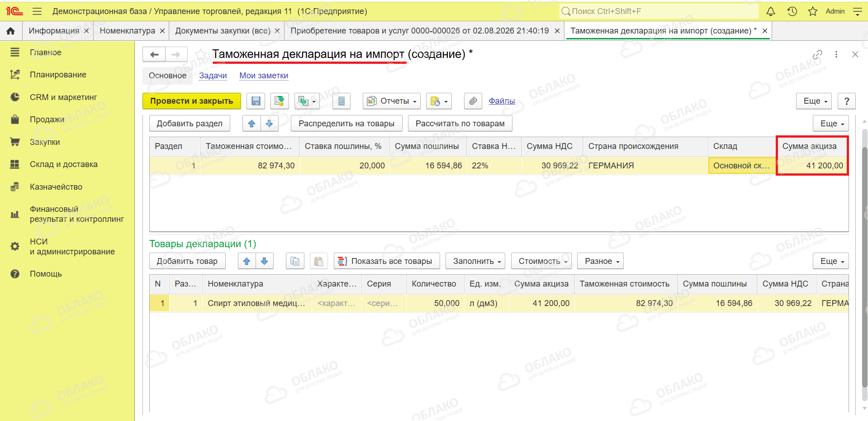Screen dimensions: 868x421
Task: Move the section up in the sections table
Action: [252, 124]
